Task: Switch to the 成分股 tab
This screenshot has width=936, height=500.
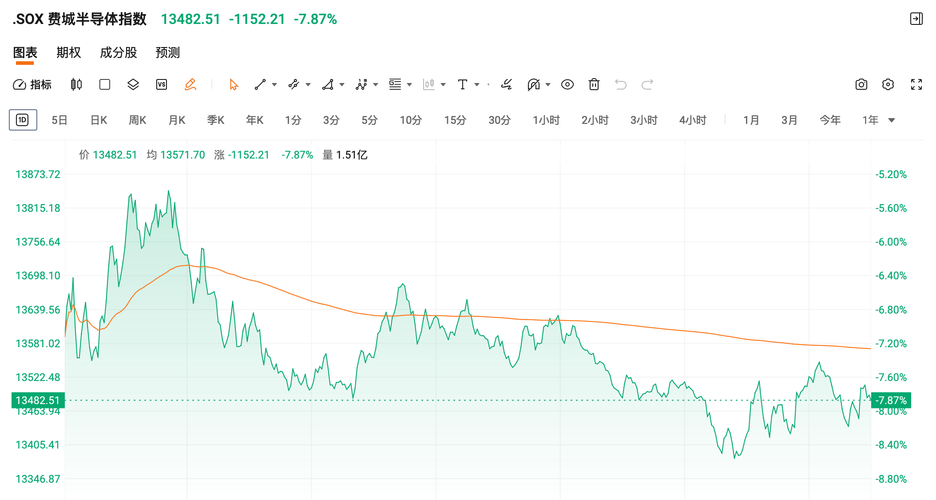Action: point(118,53)
